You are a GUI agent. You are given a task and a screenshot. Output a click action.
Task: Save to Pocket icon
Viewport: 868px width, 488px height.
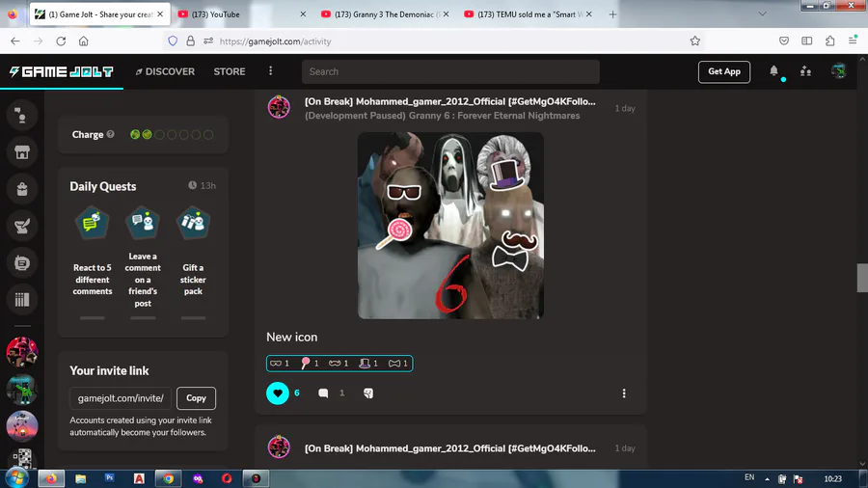tap(784, 41)
